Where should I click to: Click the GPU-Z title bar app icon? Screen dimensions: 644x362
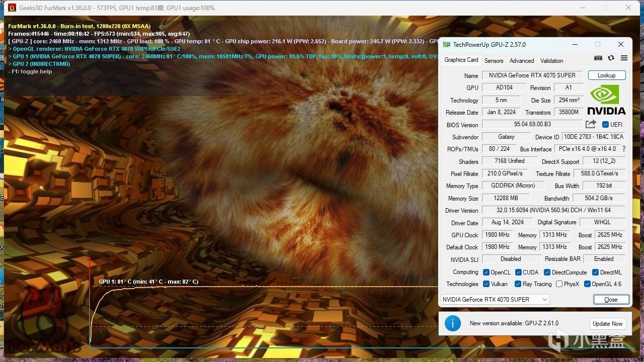click(x=446, y=44)
